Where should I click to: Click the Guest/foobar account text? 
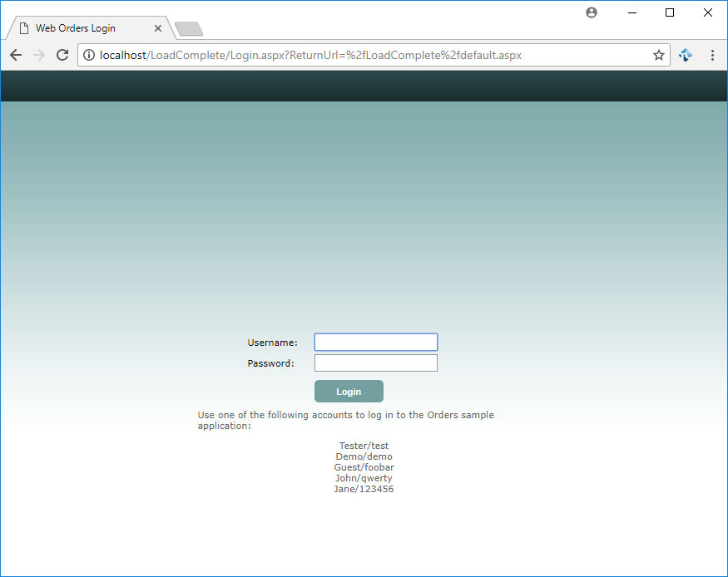[x=364, y=467]
